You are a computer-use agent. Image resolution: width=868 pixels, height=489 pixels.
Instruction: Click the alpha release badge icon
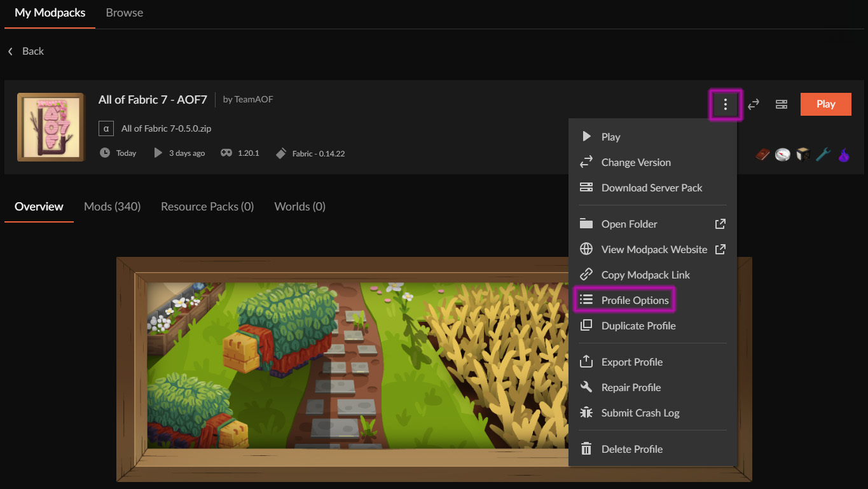click(x=106, y=128)
